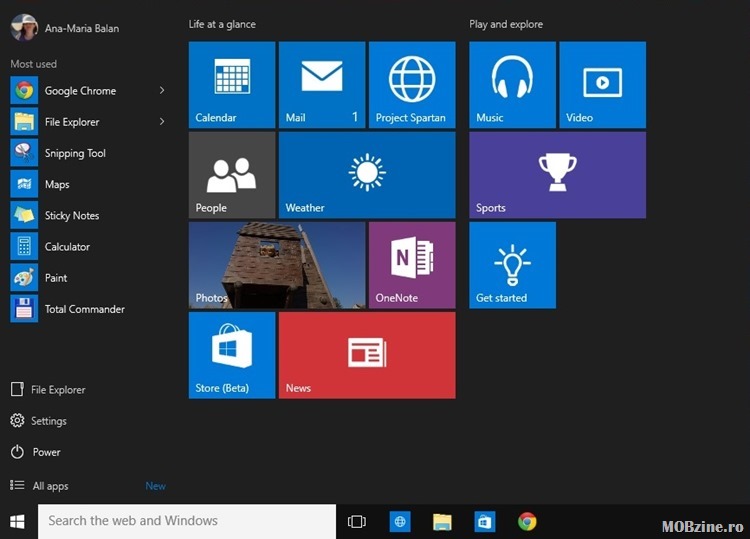Image resolution: width=750 pixels, height=539 pixels.
Task: Launch Chrome from the taskbar
Action: pyautogui.click(x=527, y=521)
